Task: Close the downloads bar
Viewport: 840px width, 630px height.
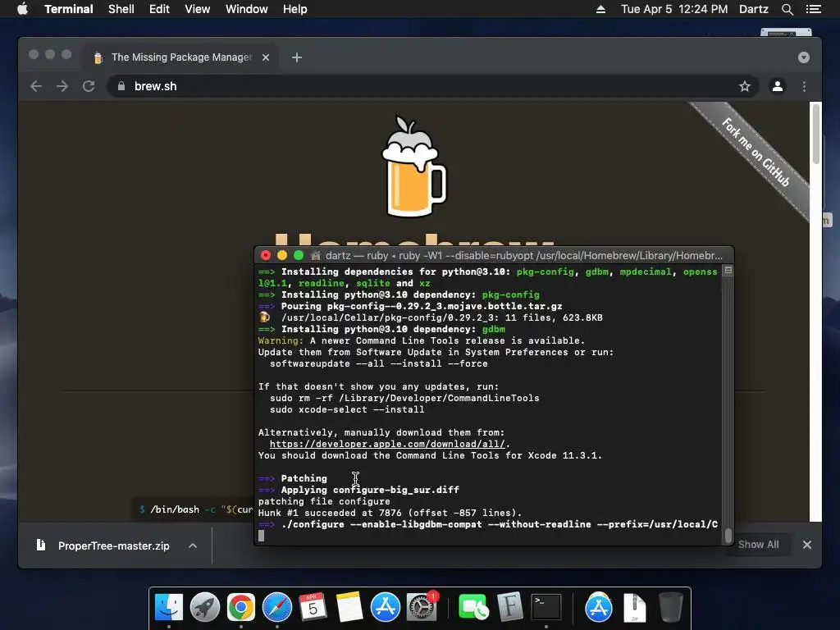Action: (x=807, y=545)
